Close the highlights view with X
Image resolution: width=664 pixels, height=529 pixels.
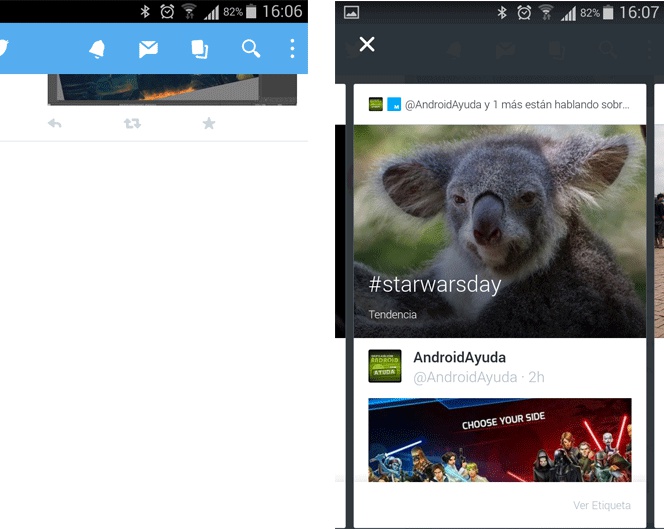[367, 44]
